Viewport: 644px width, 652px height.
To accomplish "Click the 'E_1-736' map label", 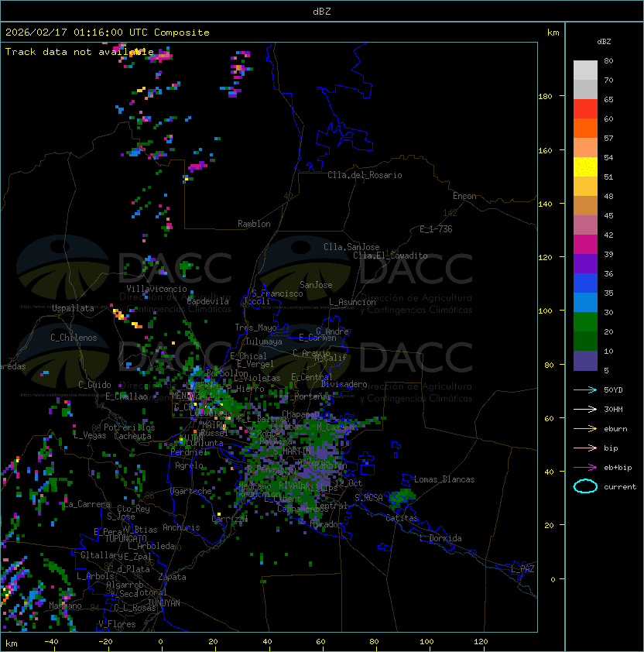I will 436,229.
